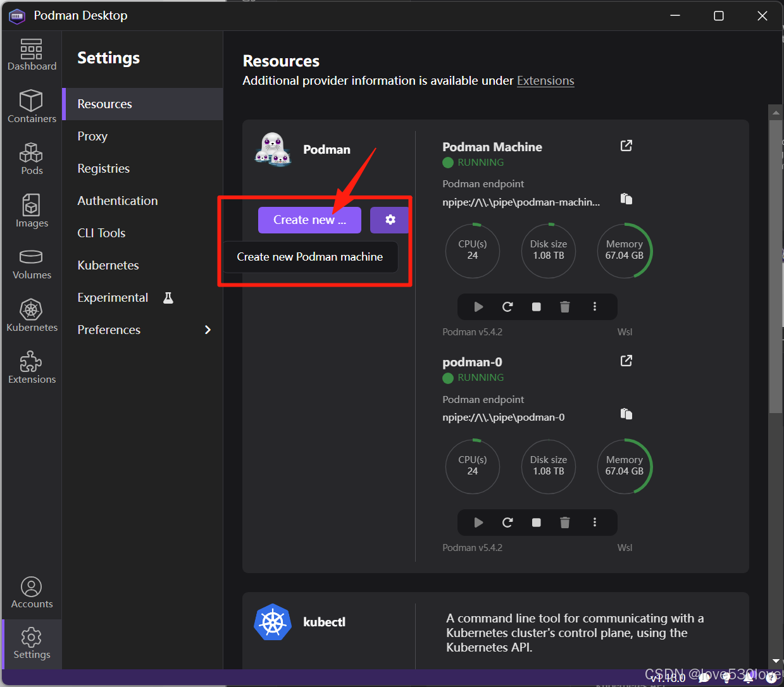Viewport: 784px width, 687px height.
Task: Open Podman provider setup via gear button
Action: coord(390,220)
